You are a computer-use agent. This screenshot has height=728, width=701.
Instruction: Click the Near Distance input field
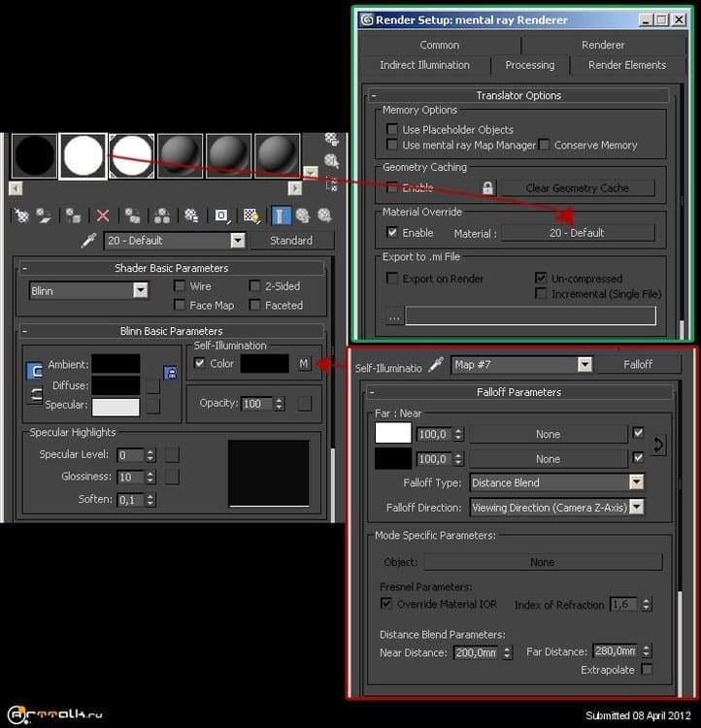click(x=475, y=652)
